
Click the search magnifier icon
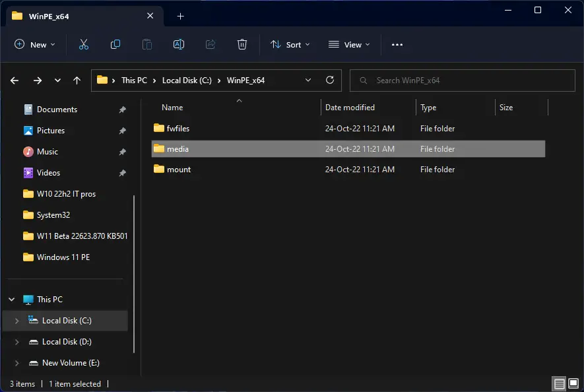click(364, 81)
